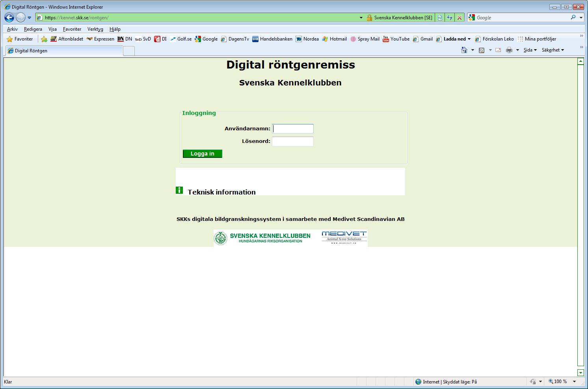Open a new tab button

[x=129, y=51]
